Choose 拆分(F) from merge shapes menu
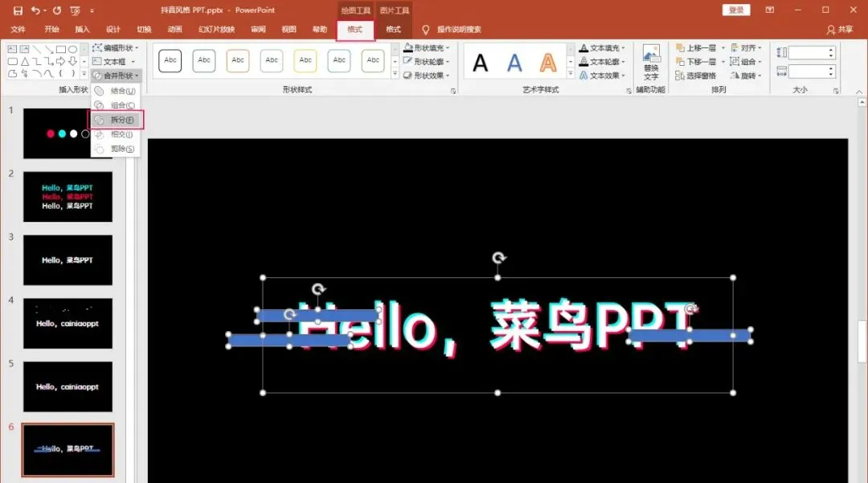 coord(115,120)
